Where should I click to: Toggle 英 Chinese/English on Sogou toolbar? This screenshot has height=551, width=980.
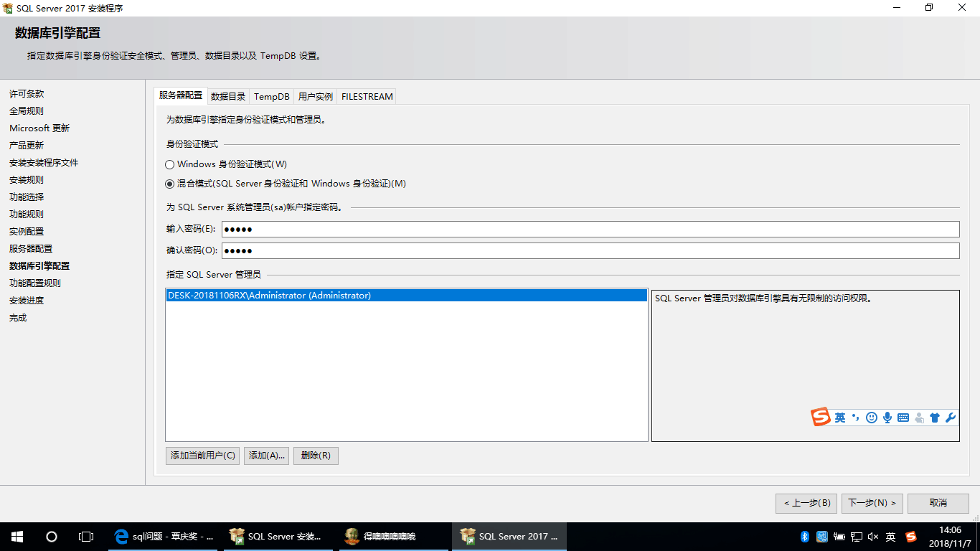840,418
